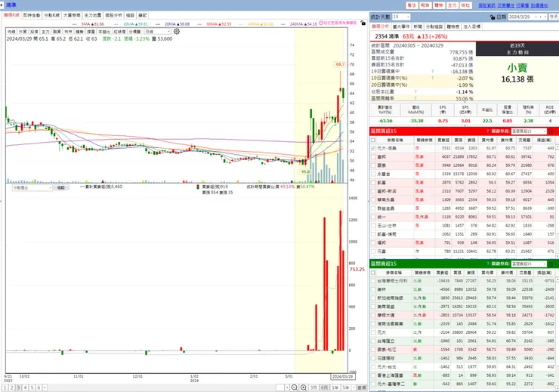
Task: Tick the select-all checkbox in the buy table header
Action: point(373,140)
